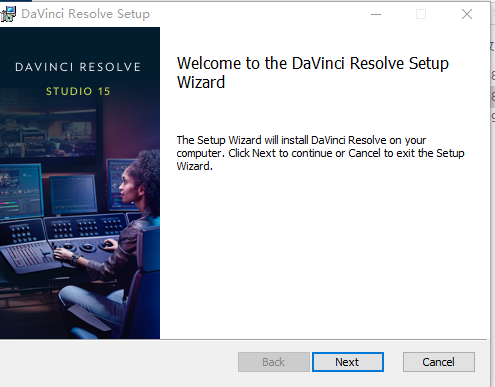This screenshot has height=387, width=495.
Task: Click the 'The Setup Wizard will install' paragraph
Action: [320, 153]
